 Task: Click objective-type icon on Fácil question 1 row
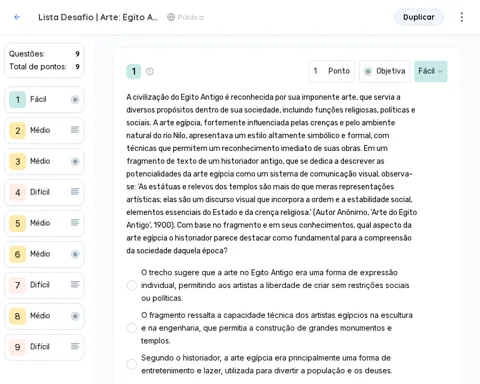[x=75, y=99]
